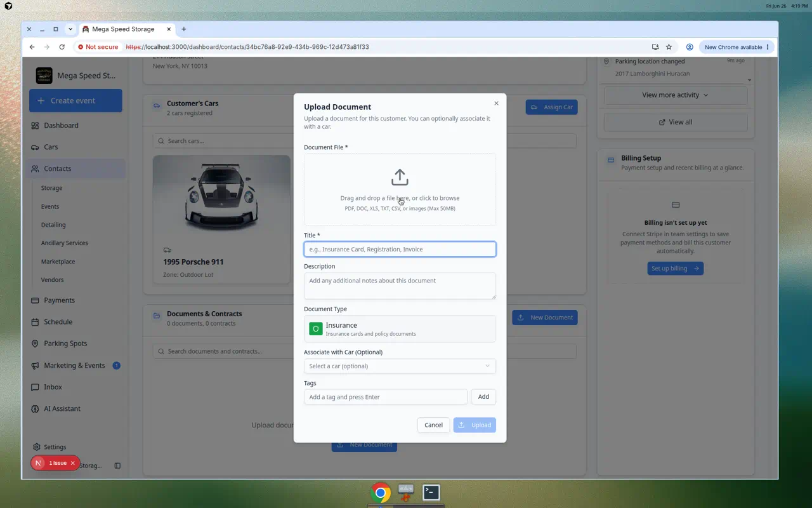This screenshot has height=508, width=812.
Task: Dismiss the 1 Issue badge
Action: (72, 463)
